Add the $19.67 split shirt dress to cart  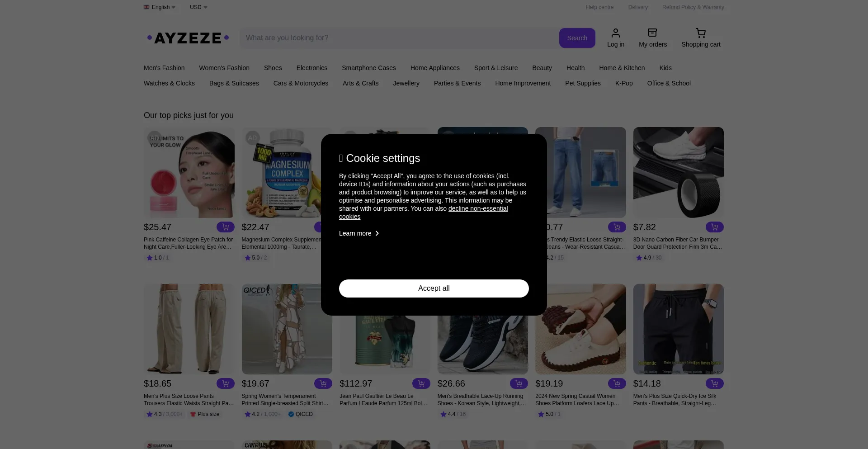(x=323, y=383)
